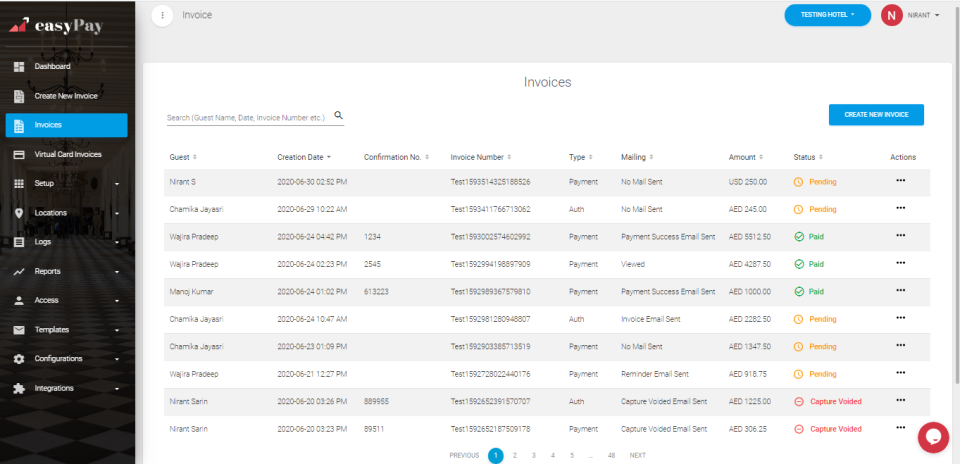Click the easyPay logo

coord(56,26)
